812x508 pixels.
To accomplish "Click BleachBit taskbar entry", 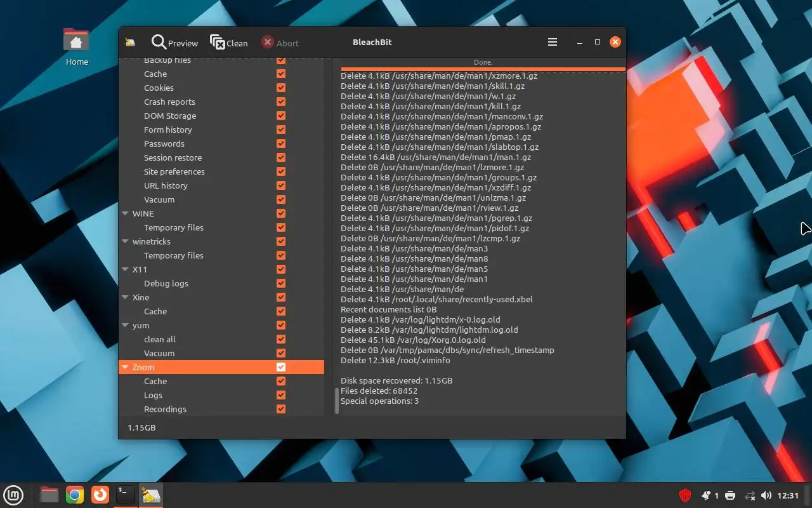I will [x=151, y=495].
